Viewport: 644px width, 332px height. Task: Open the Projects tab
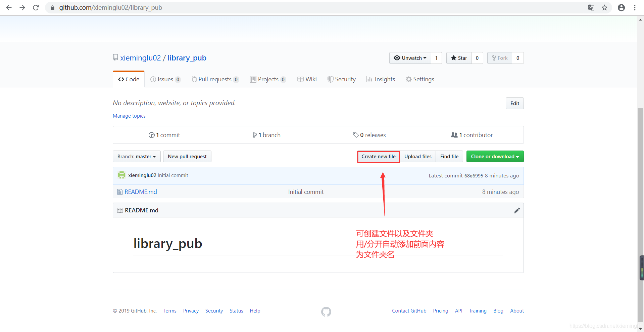click(268, 79)
